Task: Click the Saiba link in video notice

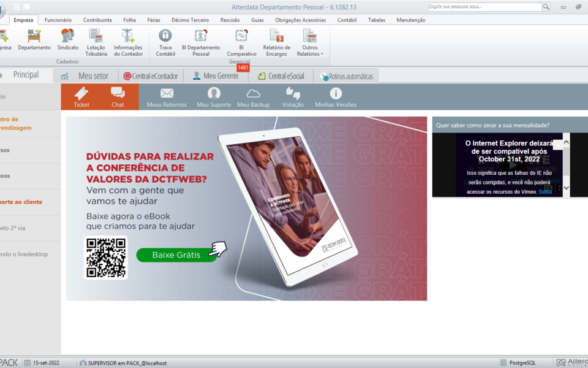Action: click(x=545, y=192)
